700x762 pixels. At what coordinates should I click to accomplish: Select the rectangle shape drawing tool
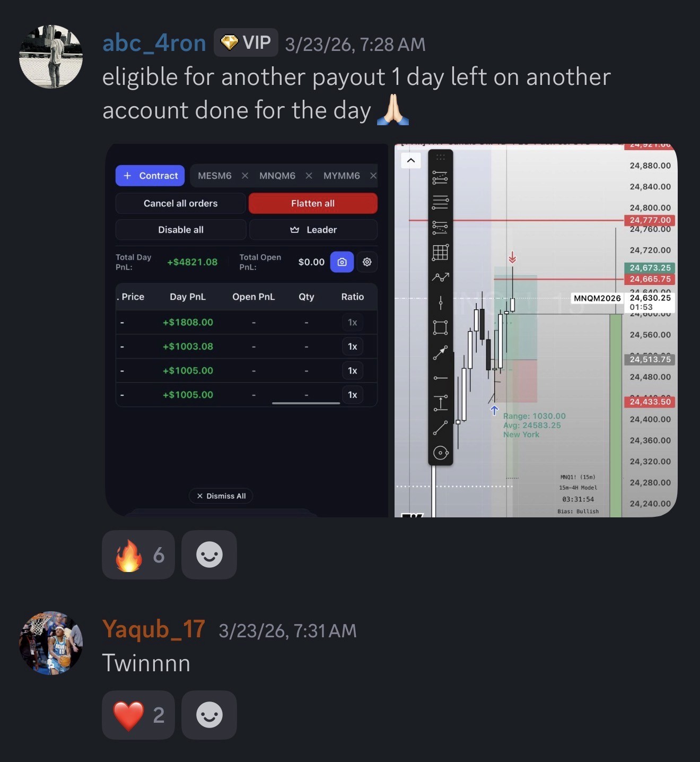pos(440,327)
